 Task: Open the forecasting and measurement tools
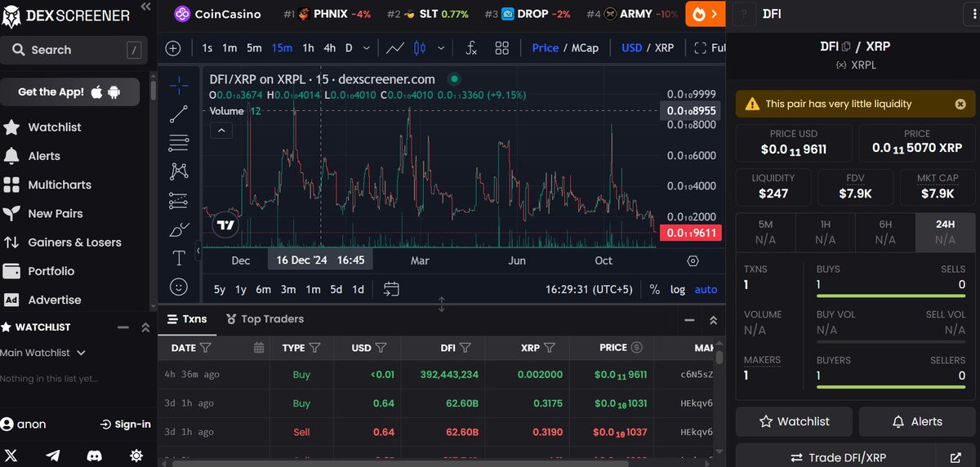click(179, 200)
